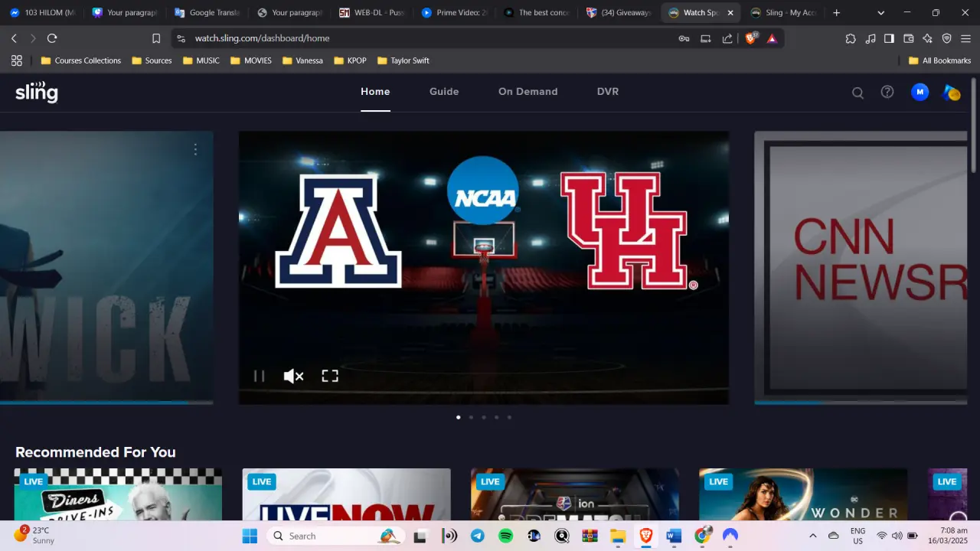This screenshot has width=980, height=551.
Task: Open Brave Shields panel
Action: [x=751, y=38]
